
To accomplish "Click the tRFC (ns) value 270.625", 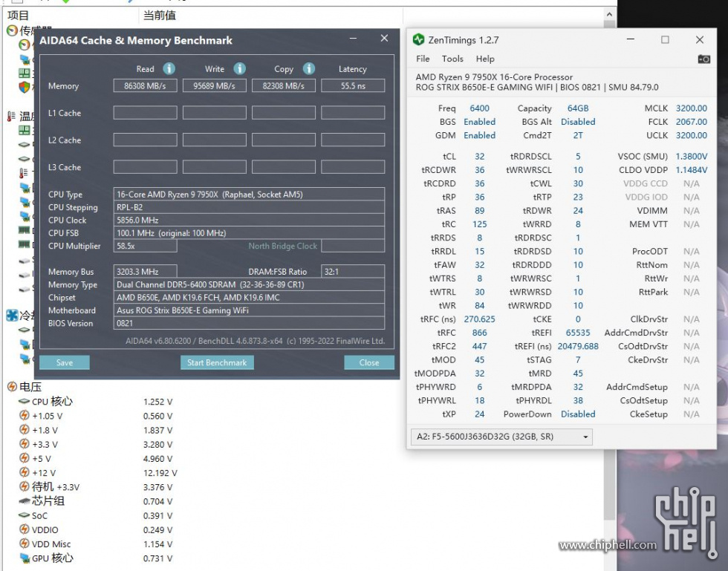I will point(480,319).
